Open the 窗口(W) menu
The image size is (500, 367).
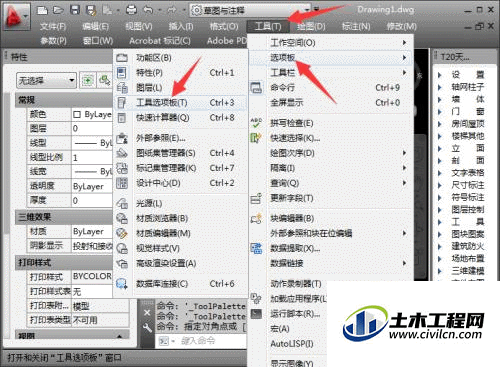[98, 41]
